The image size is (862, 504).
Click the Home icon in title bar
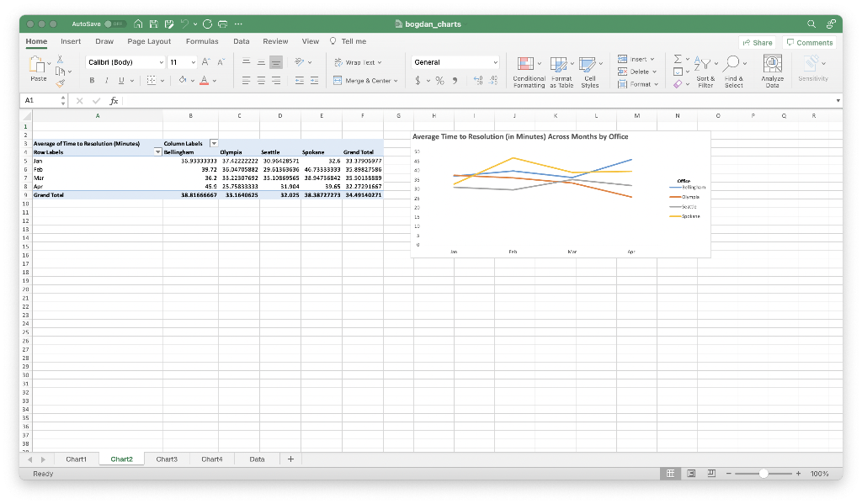139,24
